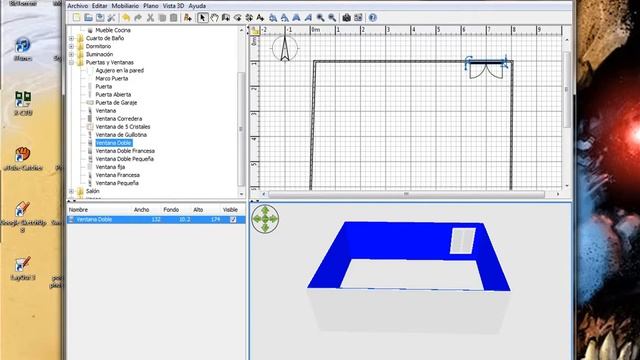This screenshot has width=640, height=360.
Task: Click the Increase text size icon
Action: (x=273, y=18)
